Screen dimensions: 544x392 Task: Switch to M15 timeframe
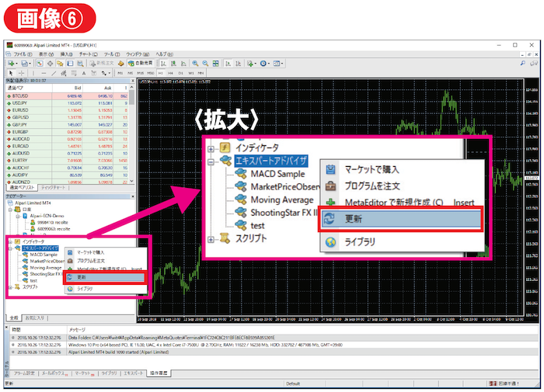(x=140, y=73)
